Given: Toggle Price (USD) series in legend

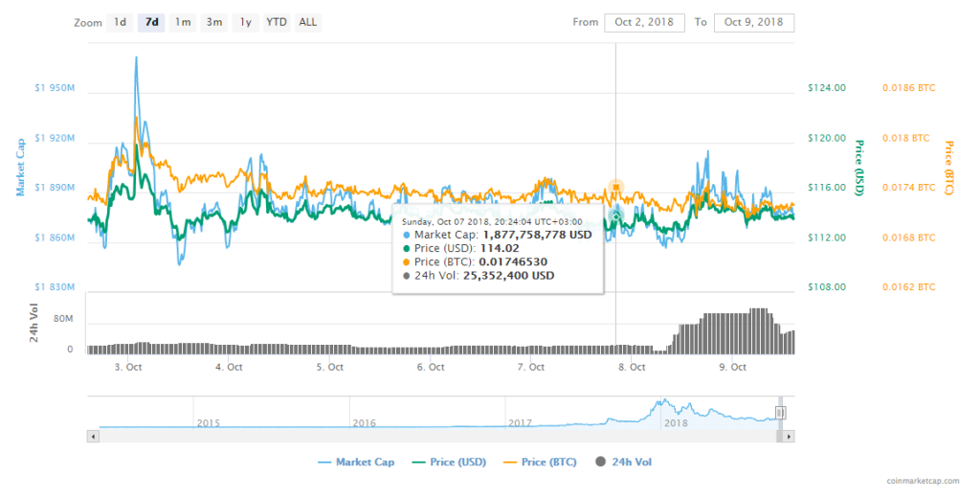Looking at the screenshot, I should (x=447, y=463).
